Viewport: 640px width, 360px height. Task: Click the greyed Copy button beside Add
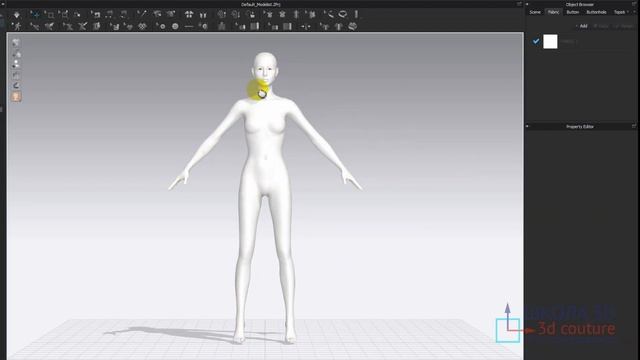[601, 26]
